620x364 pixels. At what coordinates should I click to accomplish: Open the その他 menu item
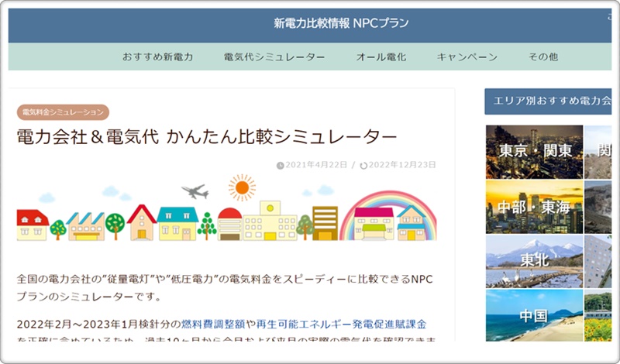(543, 57)
